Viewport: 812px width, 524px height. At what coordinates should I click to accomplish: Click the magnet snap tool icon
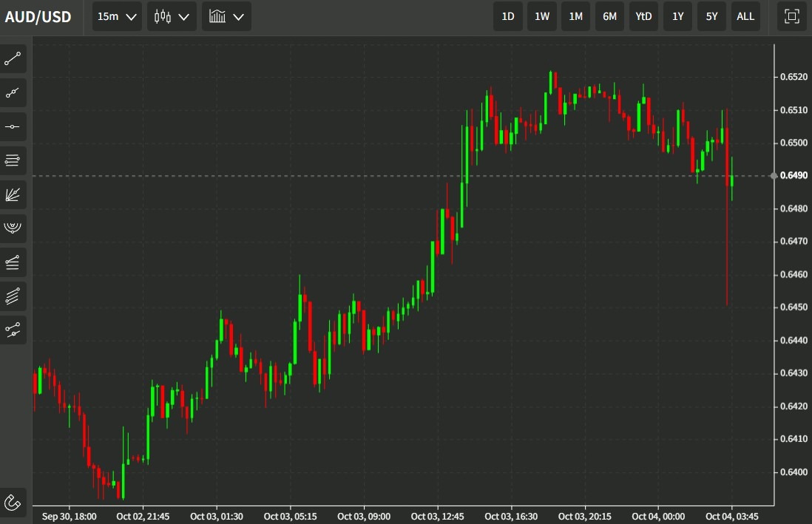tap(13, 503)
